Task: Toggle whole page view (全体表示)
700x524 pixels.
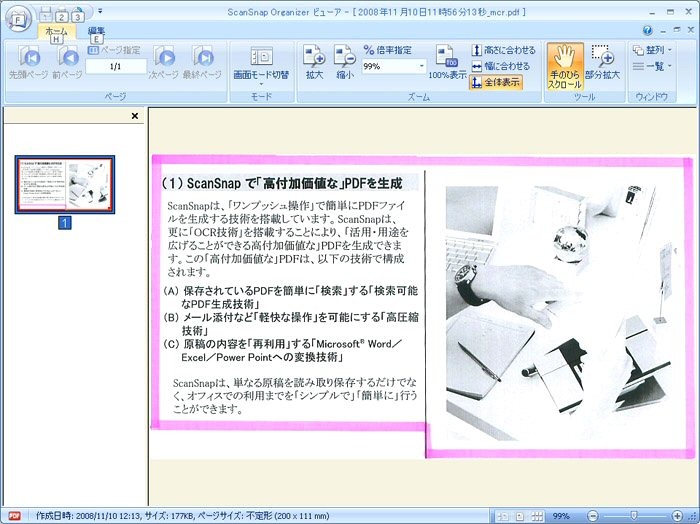Action: (496, 82)
